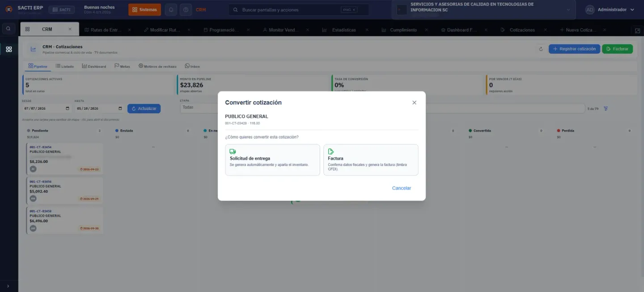This screenshot has height=292, width=644.
Task: Click the Registrar cotización button
Action: (x=574, y=49)
